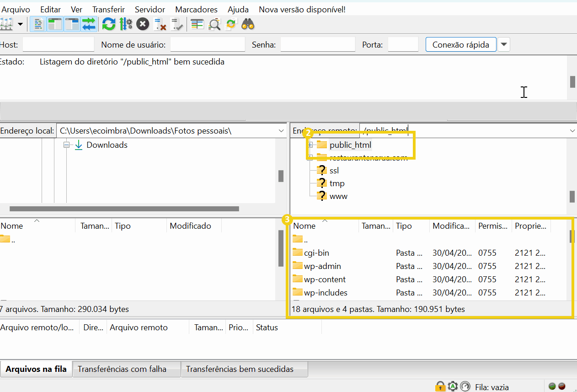Screen dimensions: 577x392
Task: Select the ssl item in remote tree
Action: pyautogui.click(x=334, y=170)
